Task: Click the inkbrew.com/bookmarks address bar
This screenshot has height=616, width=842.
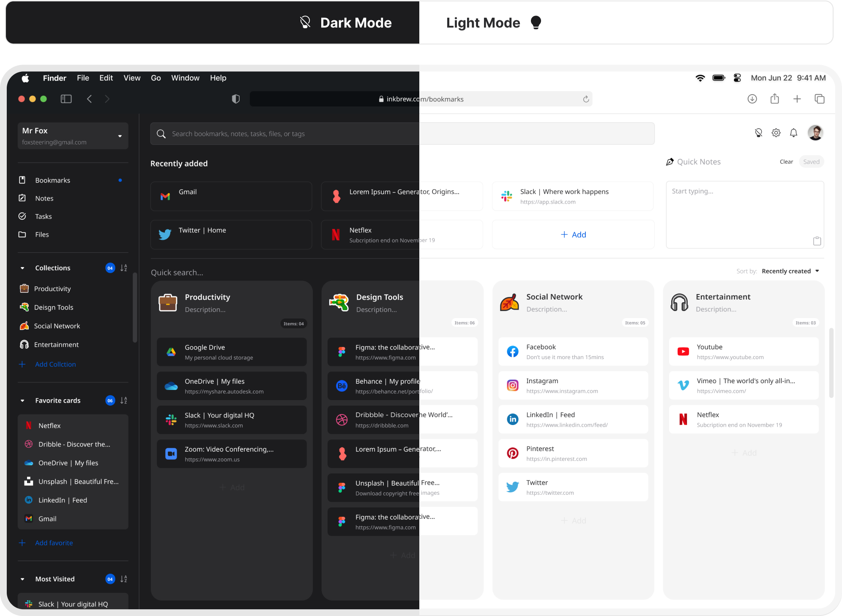Action: point(421,99)
